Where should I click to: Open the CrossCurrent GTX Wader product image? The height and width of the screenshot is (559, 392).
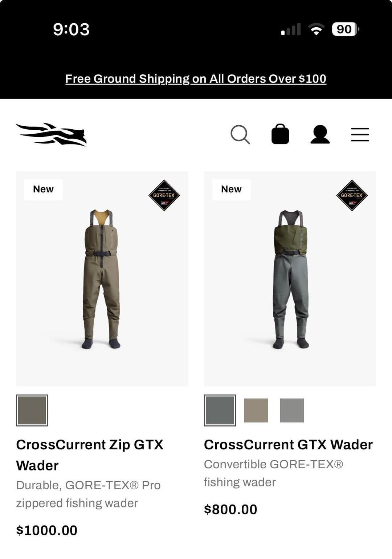[x=290, y=279]
